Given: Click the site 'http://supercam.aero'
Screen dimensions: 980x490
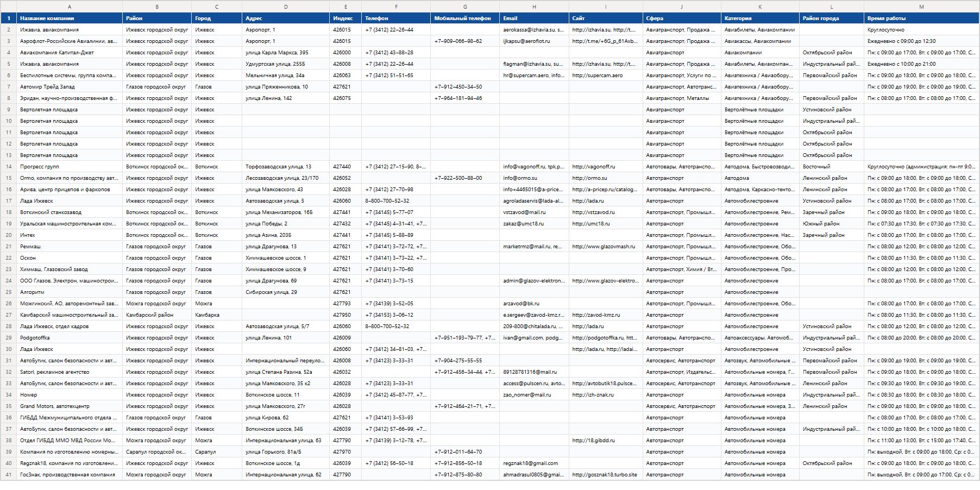Looking at the screenshot, I should click(606, 76).
